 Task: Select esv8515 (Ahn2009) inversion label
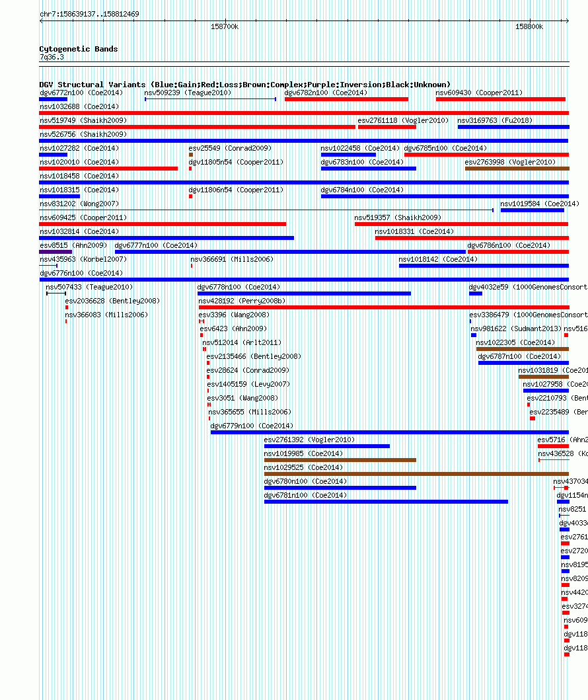point(73,245)
